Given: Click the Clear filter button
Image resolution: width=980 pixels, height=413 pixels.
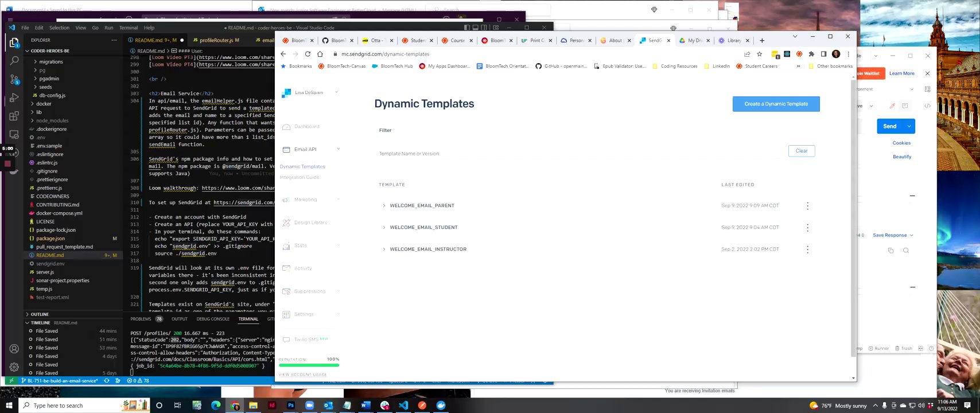Looking at the screenshot, I should click(x=802, y=151).
